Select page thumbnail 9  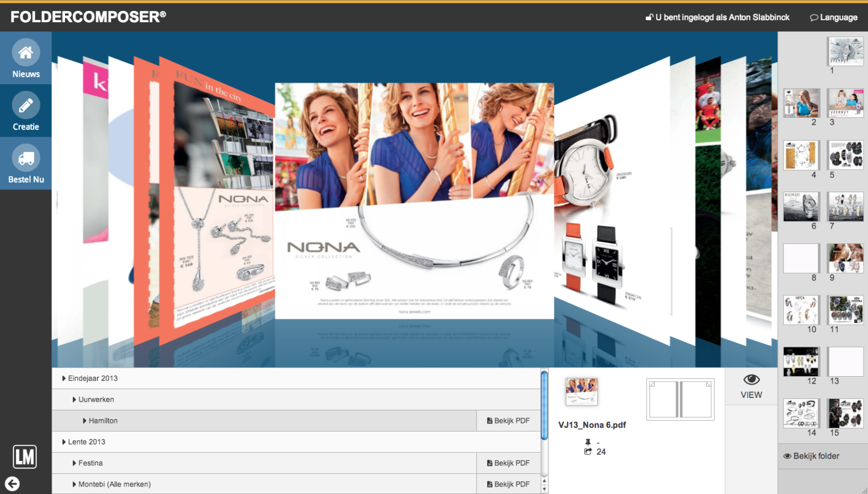click(x=845, y=258)
